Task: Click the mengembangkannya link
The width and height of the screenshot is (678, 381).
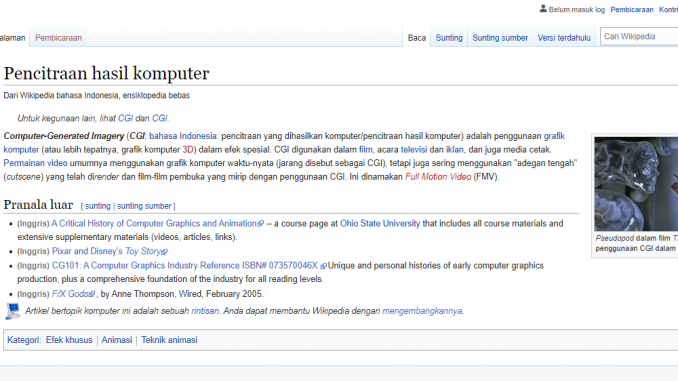Action: pyautogui.click(x=422, y=311)
